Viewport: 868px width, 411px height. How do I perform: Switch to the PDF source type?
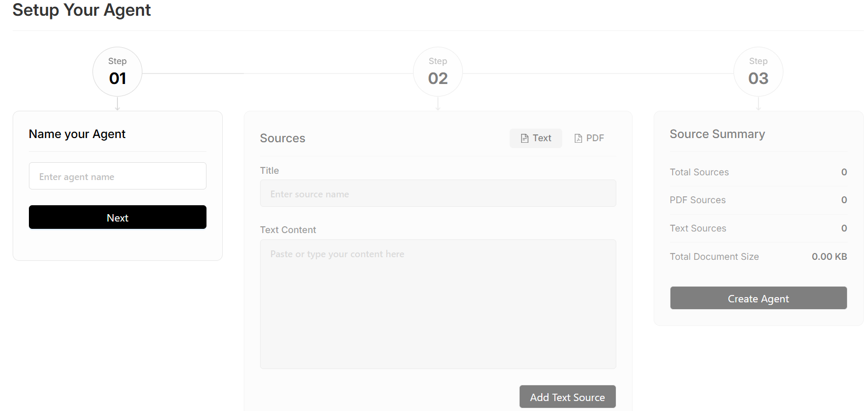(x=589, y=138)
